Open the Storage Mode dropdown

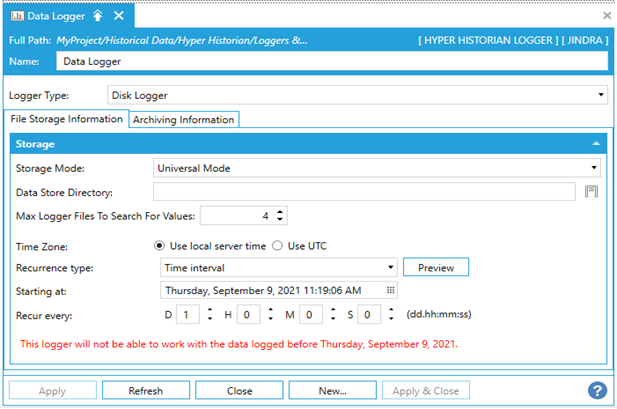(x=594, y=168)
